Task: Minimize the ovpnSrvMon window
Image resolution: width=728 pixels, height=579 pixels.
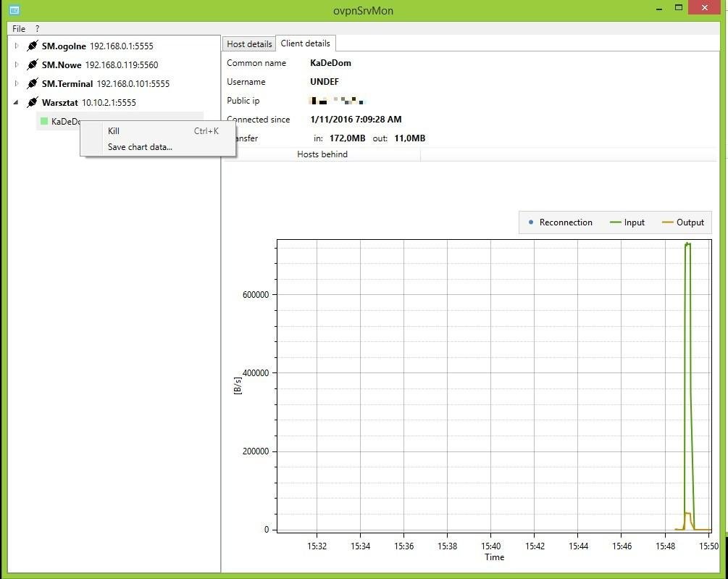Action: pos(658,8)
